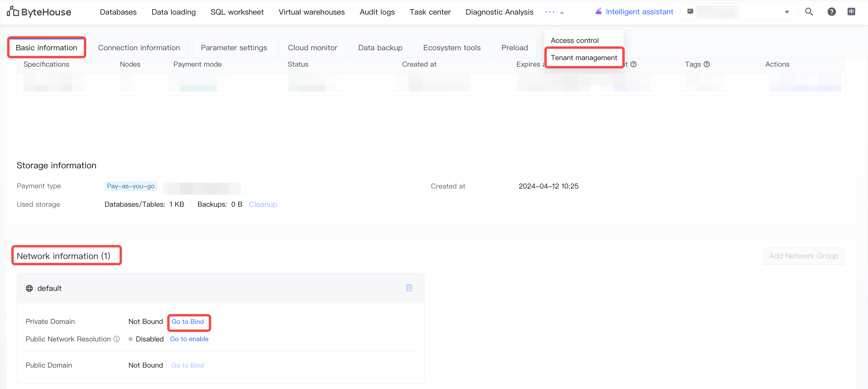
Task: Click the globe icon beside default
Action: 29,288
